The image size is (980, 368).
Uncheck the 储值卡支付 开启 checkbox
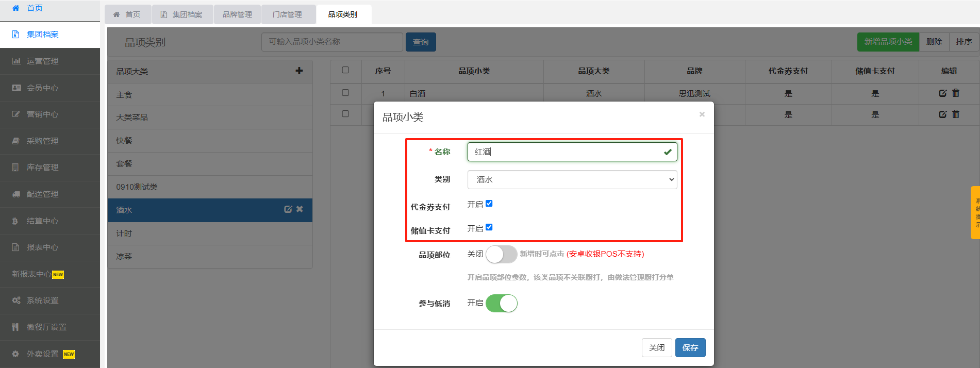pyautogui.click(x=489, y=227)
